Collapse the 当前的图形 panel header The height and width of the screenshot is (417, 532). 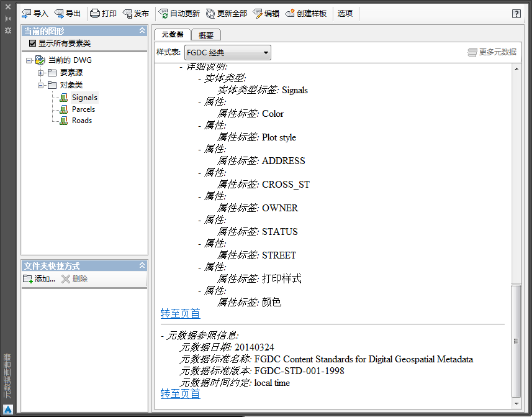pos(142,30)
